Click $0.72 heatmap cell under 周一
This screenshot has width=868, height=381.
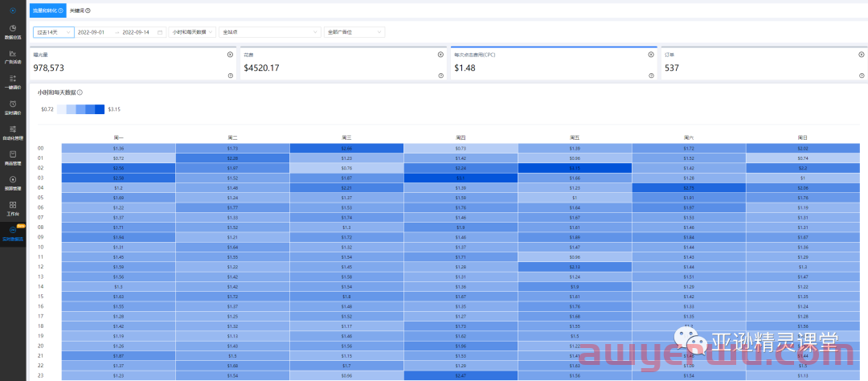pyautogui.click(x=118, y=158)
